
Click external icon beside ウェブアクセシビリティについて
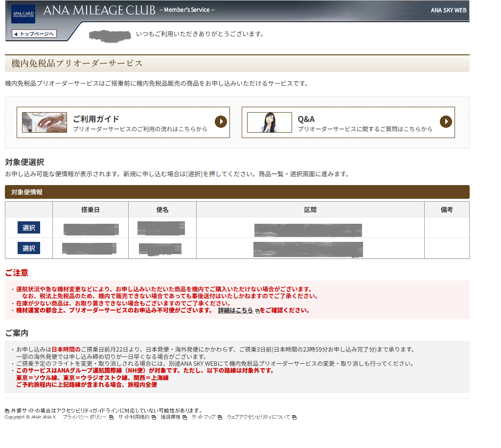[x=294, y=417]
